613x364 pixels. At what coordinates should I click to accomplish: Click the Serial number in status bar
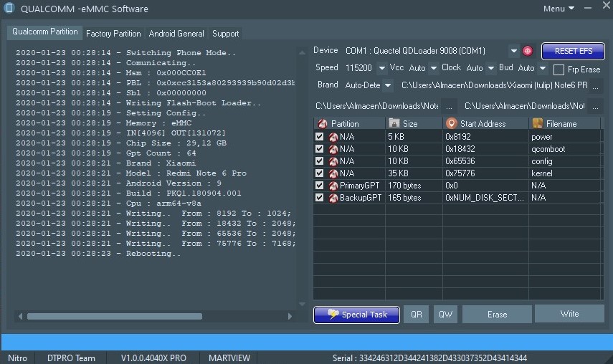coord(429,358)
